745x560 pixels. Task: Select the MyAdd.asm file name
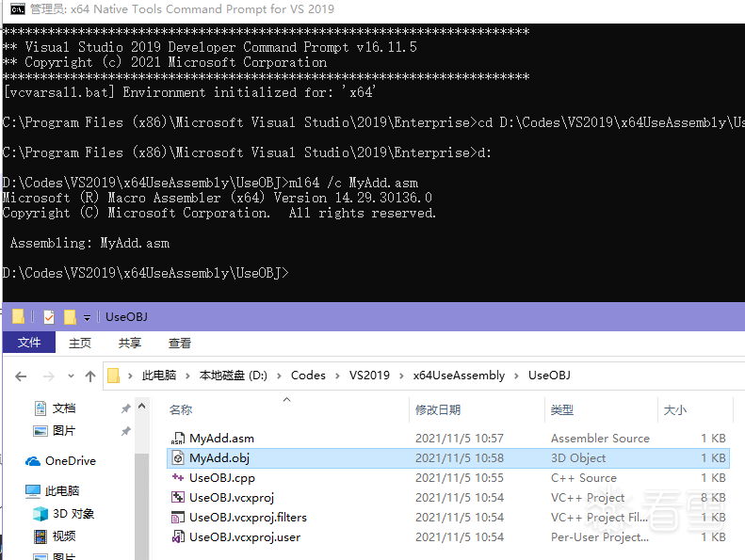click(221, 439)
